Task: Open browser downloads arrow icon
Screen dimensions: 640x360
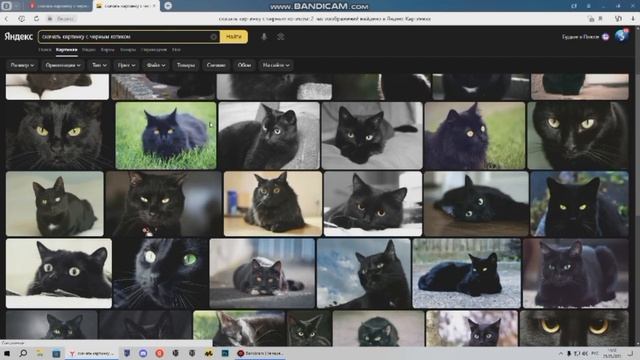Action: click(633, 19)
